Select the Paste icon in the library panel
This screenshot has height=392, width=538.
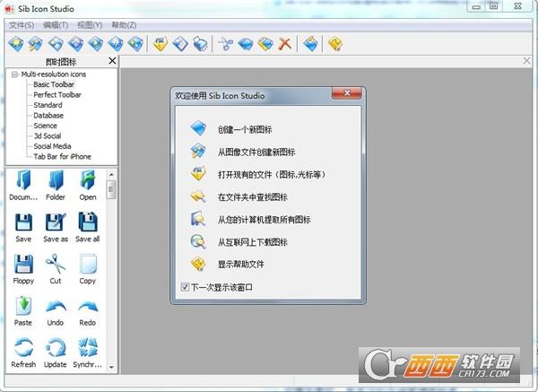tap(23, 311)
